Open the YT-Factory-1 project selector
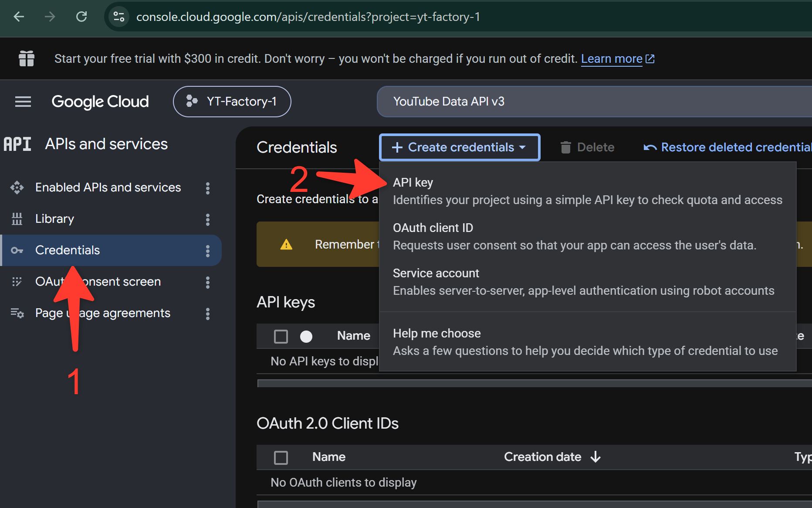 [x=232, y=102]
